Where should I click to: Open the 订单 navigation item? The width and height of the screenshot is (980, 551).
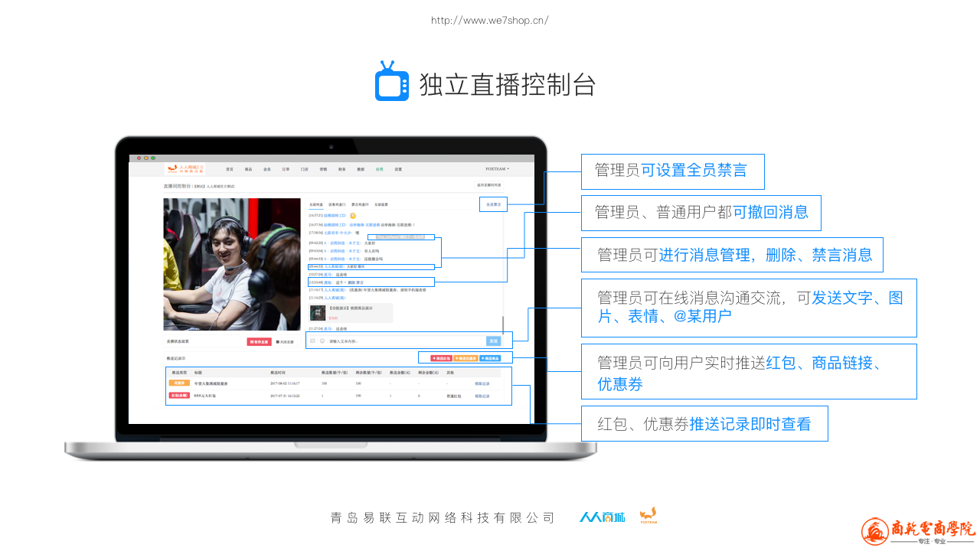(x=286, y=169)
